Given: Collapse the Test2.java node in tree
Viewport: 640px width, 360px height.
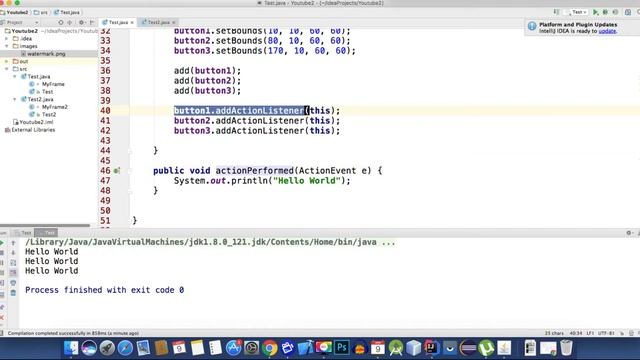Looking at the screenshot, I should [x=15, y=100].
